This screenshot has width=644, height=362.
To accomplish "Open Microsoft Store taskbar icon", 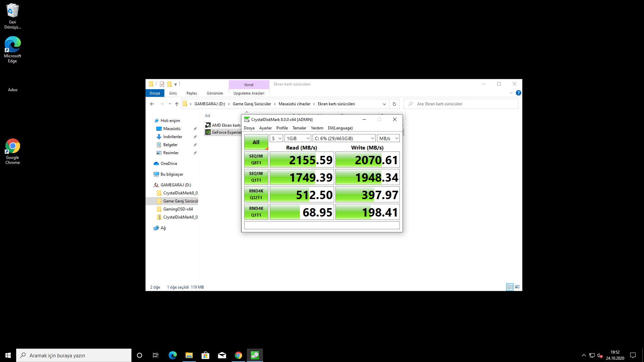I will coord(205,355).
